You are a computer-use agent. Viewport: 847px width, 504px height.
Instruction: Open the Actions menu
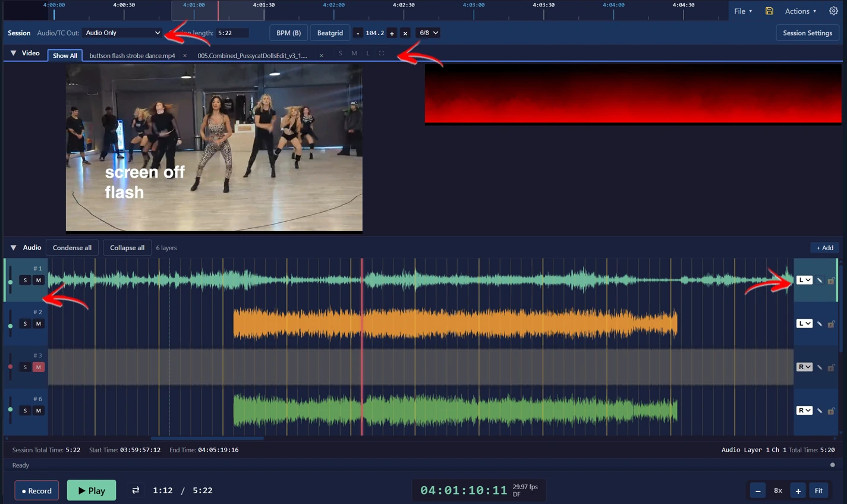tap(800, 11)
